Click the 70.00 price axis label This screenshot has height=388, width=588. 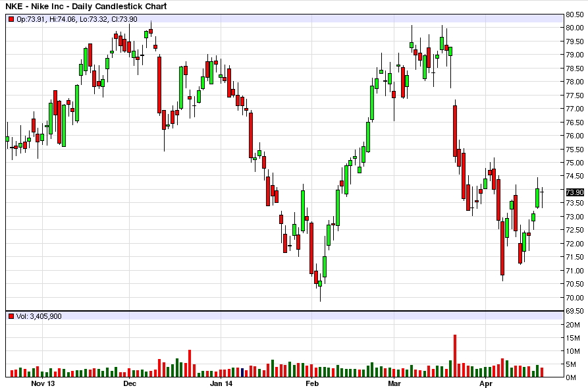574,298
